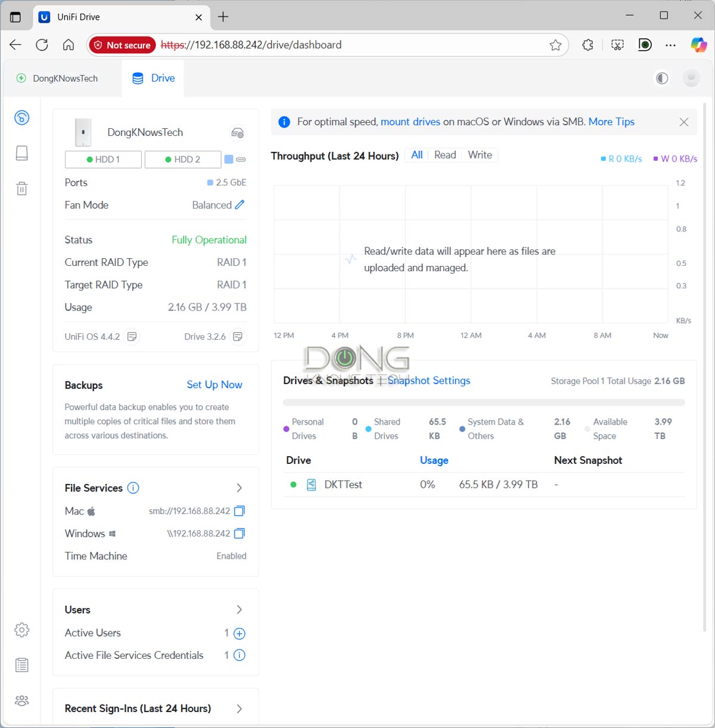Open browser extensions puzzle icon
Image resolution: width=715 pixels, height=728 pixels.
(587, 45)
